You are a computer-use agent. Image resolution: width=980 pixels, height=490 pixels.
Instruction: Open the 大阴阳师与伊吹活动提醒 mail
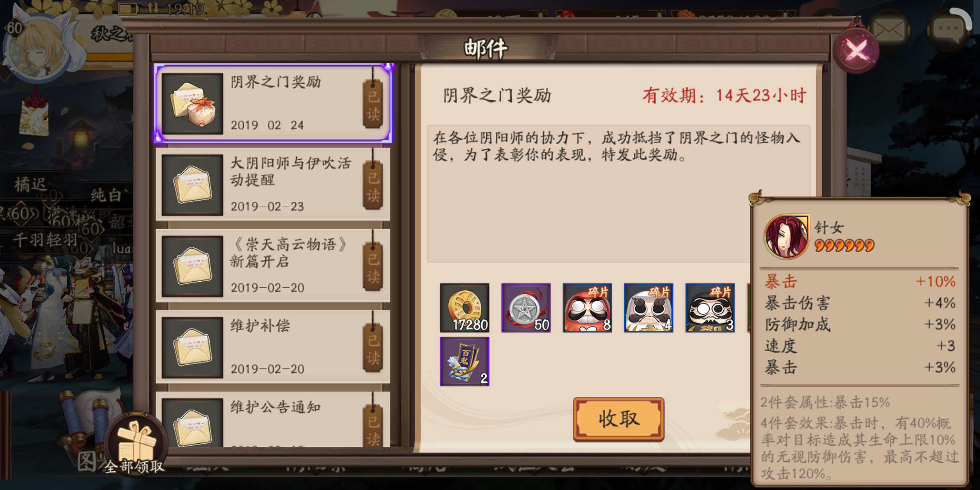point(273,184)
